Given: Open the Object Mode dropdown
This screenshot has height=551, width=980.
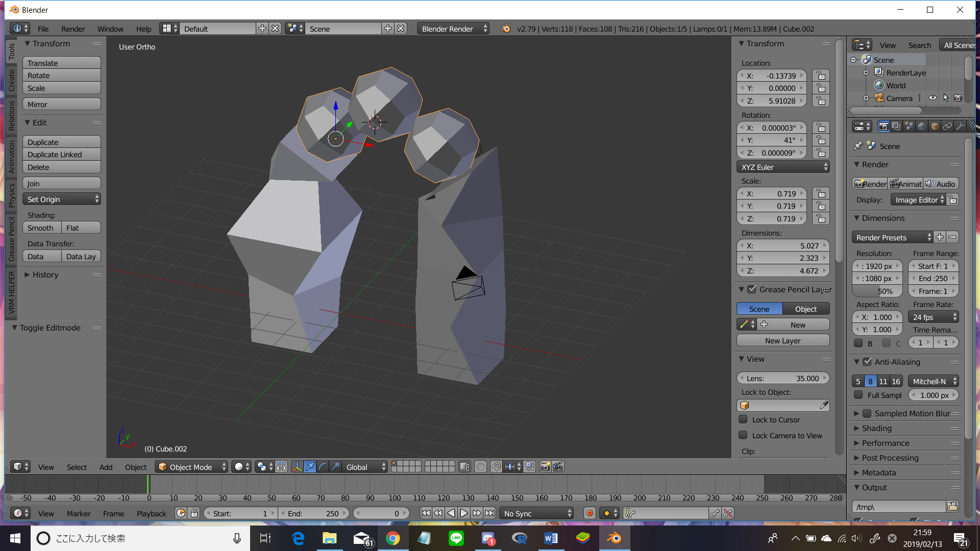Looking at the screenshot, I should (191, 467).
